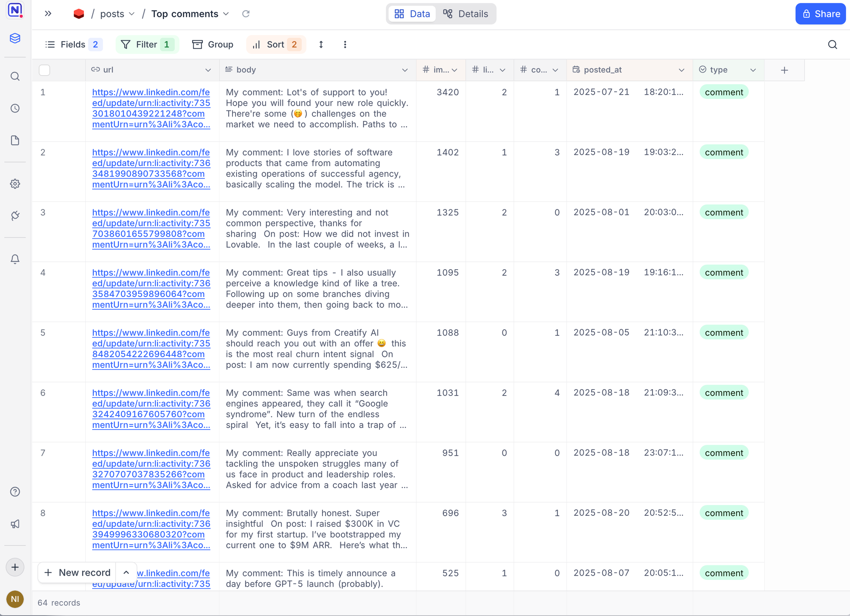Click the search magnifier at top right
Screen dimensions: 850x616
point(832,45)
